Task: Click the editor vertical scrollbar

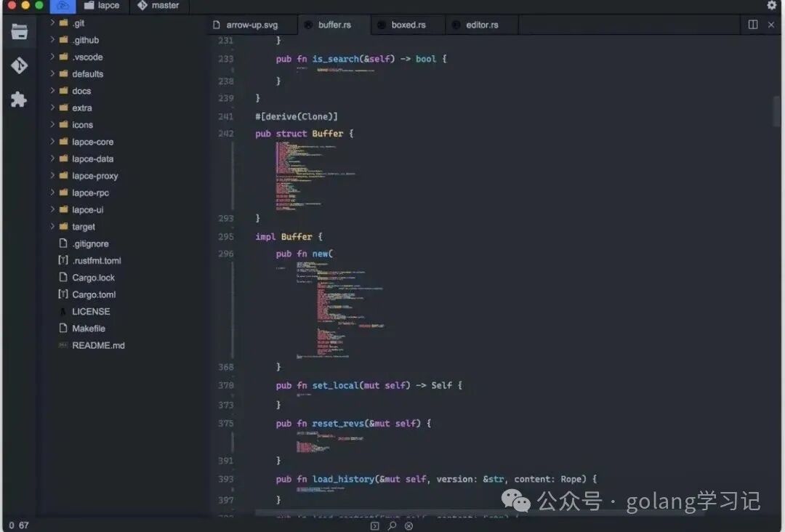Action: pyautogui.click(x=776, y=112)
